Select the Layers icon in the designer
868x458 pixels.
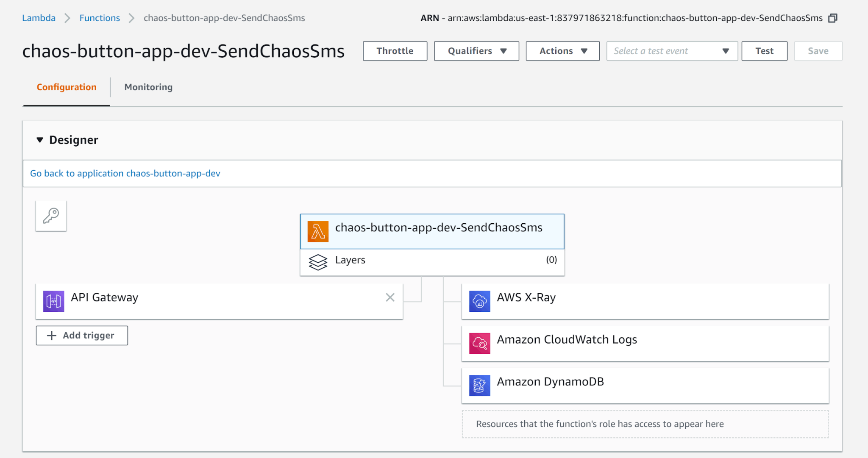[x=318, y=262]
